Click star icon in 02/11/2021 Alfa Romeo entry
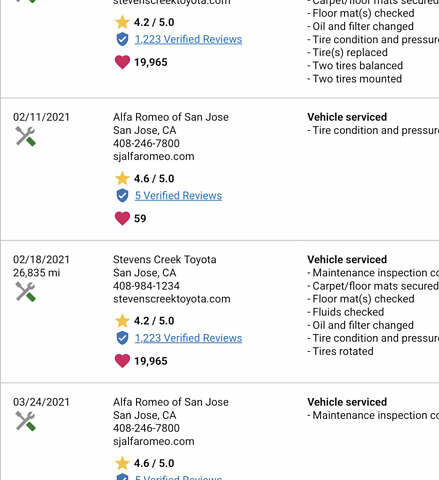 click(122, 178)
